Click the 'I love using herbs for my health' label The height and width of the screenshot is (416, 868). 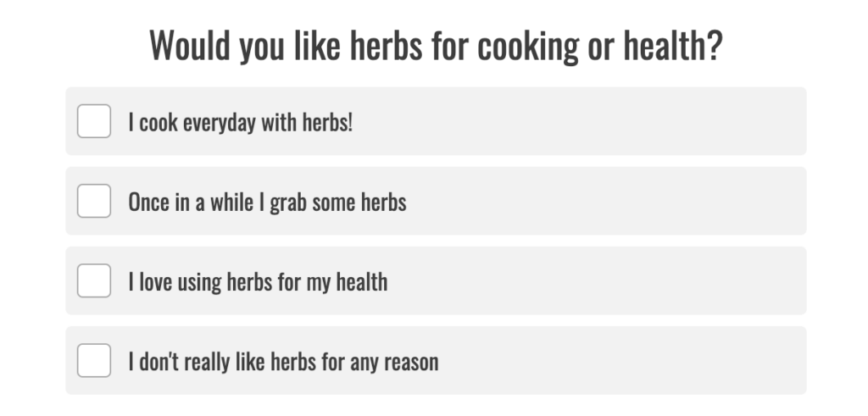(258, 282)
